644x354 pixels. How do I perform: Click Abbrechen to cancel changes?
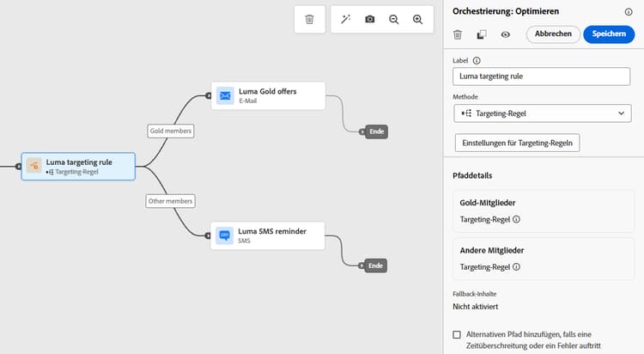(553, 34)
